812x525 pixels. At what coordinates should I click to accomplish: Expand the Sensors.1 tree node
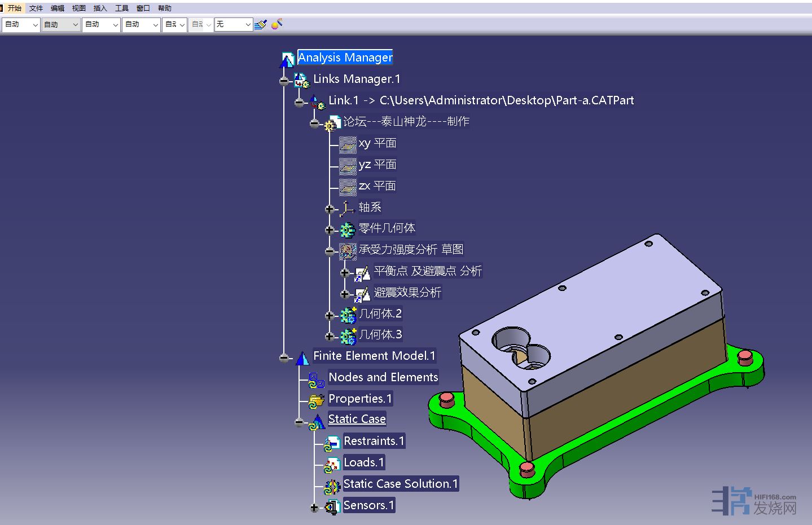point(315,508)
